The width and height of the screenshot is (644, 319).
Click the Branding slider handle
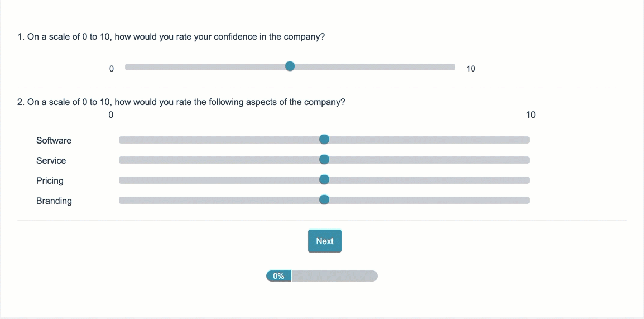click(324, 200)
